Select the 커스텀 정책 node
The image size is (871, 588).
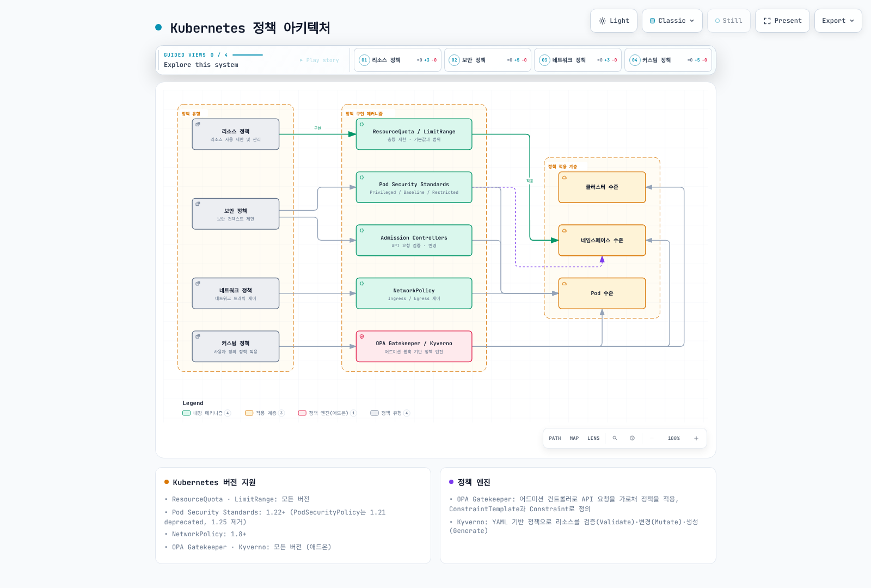236,346
